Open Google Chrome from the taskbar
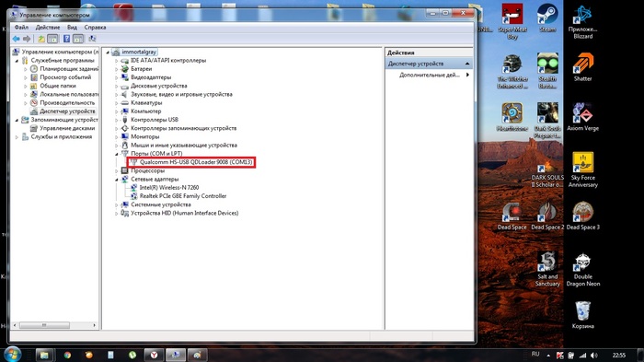This screenshot has height=362, width=644. pyautogui.click(x=67, y=355)
